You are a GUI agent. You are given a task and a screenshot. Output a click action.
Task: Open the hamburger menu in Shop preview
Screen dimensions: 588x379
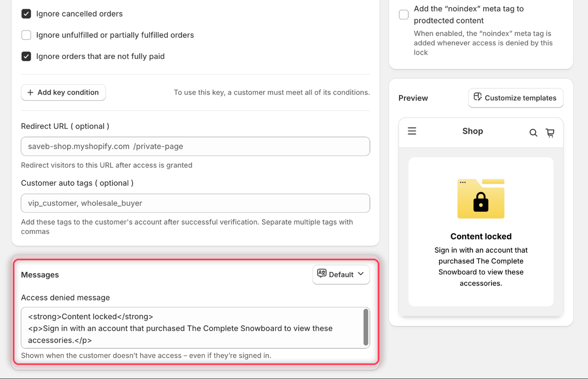point(412,131)
